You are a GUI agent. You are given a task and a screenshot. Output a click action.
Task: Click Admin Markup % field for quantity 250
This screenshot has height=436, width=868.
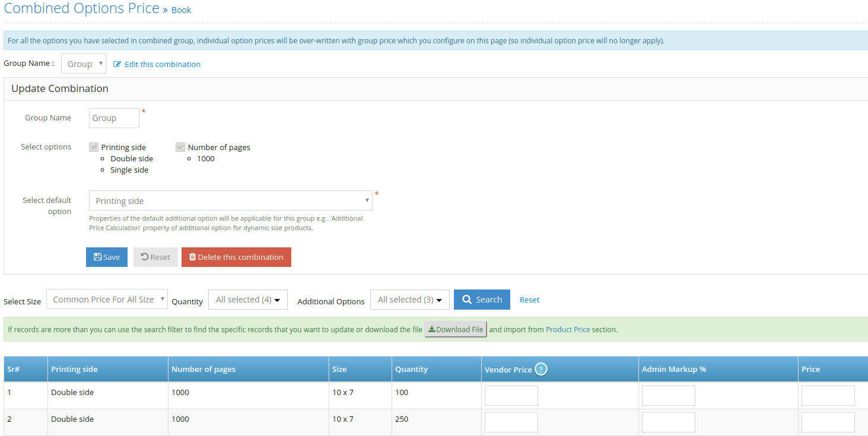pyautogui.click(x=669, y=422)
